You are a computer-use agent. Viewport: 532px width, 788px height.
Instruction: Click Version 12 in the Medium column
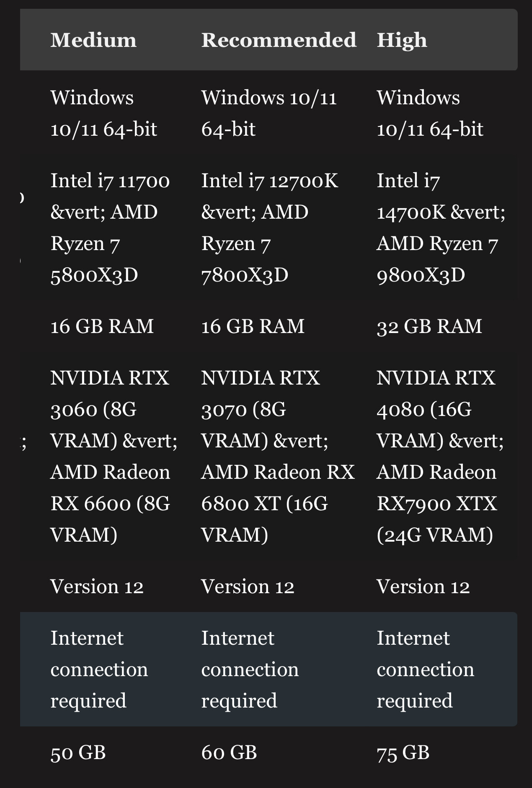tap(97, 586)
